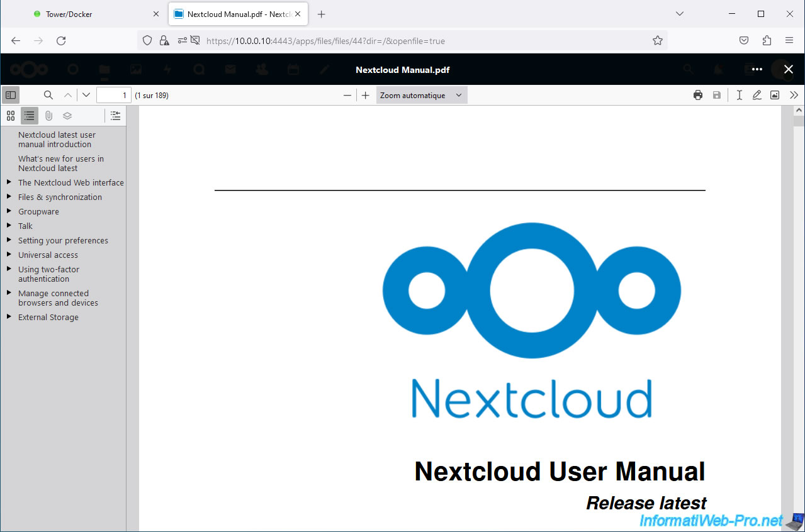Select the text annotation tool

pyautogui.click(x=739, y=95)
